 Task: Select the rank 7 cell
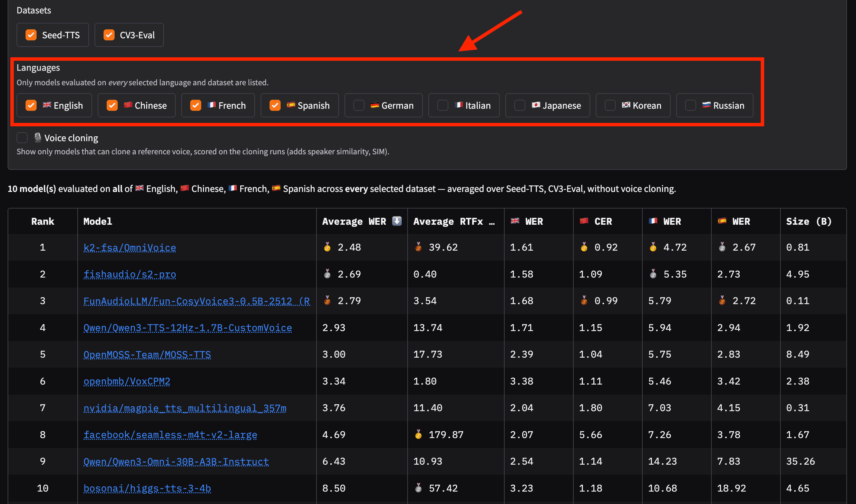(43, 408)
